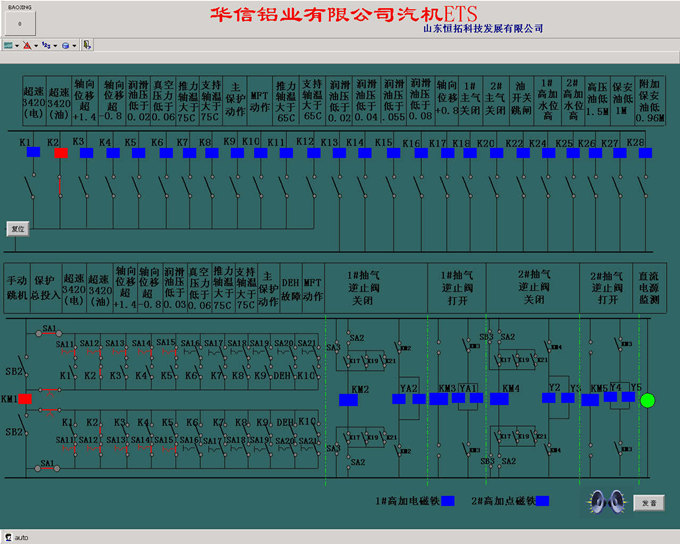
Task: Open the teal display screen toolbar icon
Action: (x=8, y=45)
